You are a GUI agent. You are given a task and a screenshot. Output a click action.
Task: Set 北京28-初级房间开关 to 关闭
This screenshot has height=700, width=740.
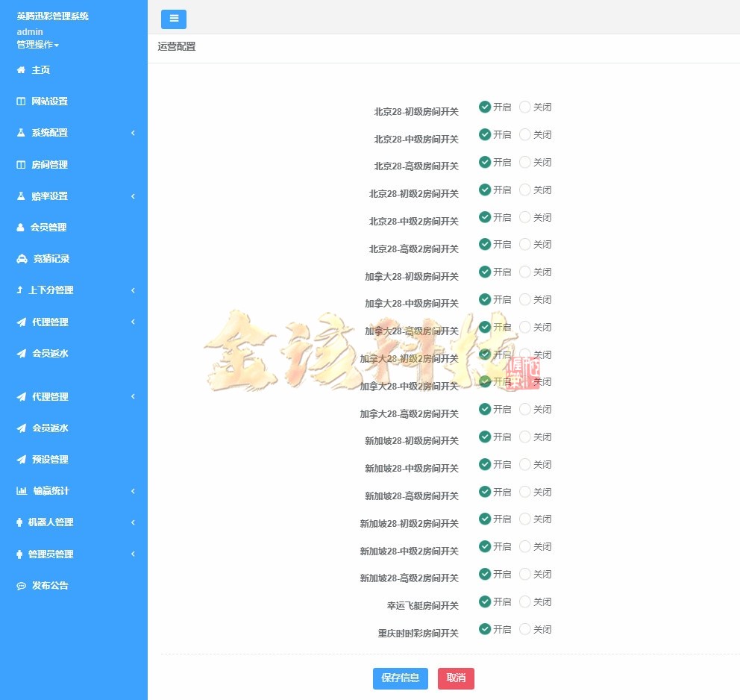[525, 107]
